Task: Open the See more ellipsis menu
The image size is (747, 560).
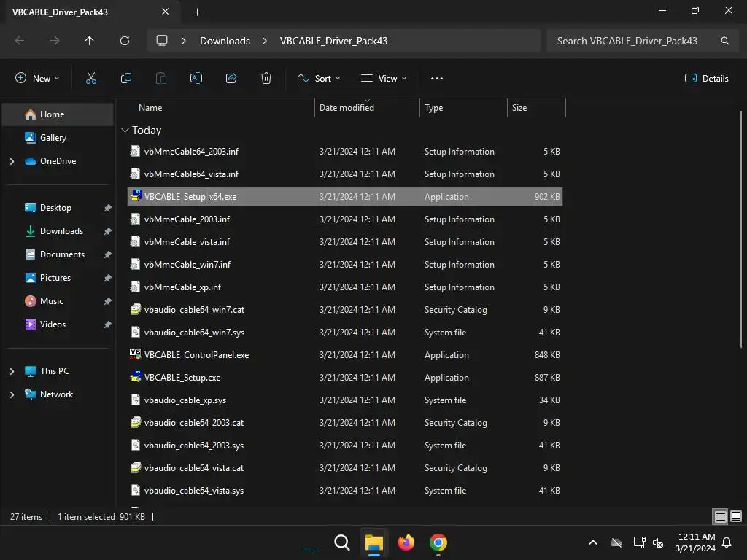Action: (436, 79)
